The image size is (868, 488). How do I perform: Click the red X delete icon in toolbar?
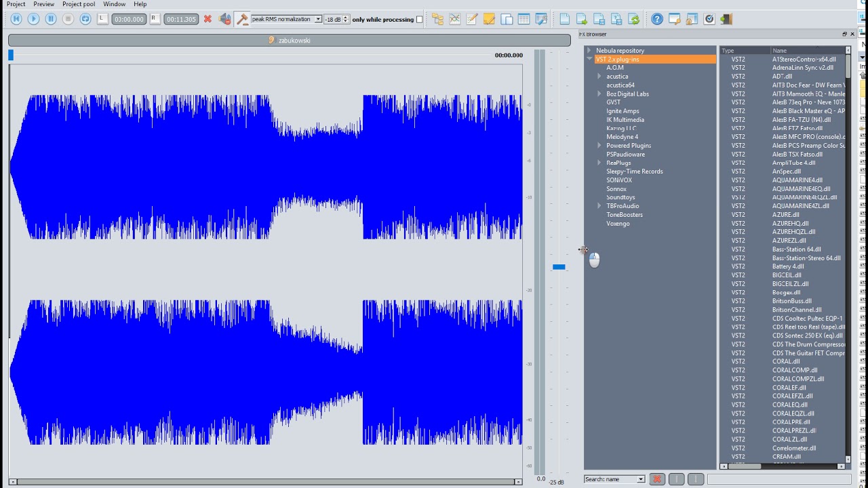(x=208, y=19)
